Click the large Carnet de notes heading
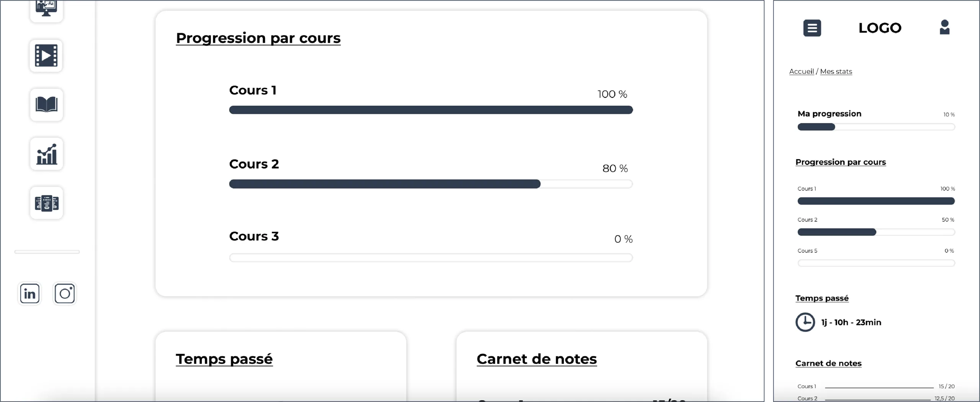Image resolution: width=980 pixels, height=402 pixels. coord(536,359)
